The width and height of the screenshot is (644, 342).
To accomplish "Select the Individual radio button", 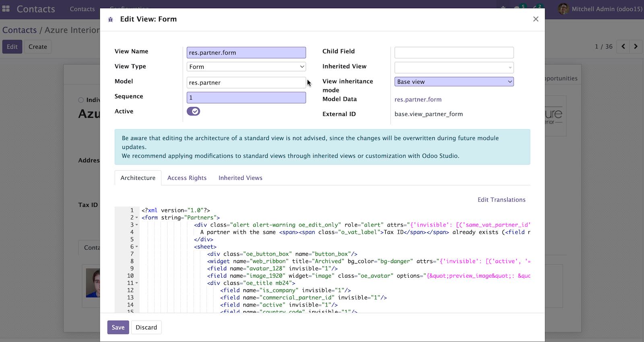I will 81,100.
